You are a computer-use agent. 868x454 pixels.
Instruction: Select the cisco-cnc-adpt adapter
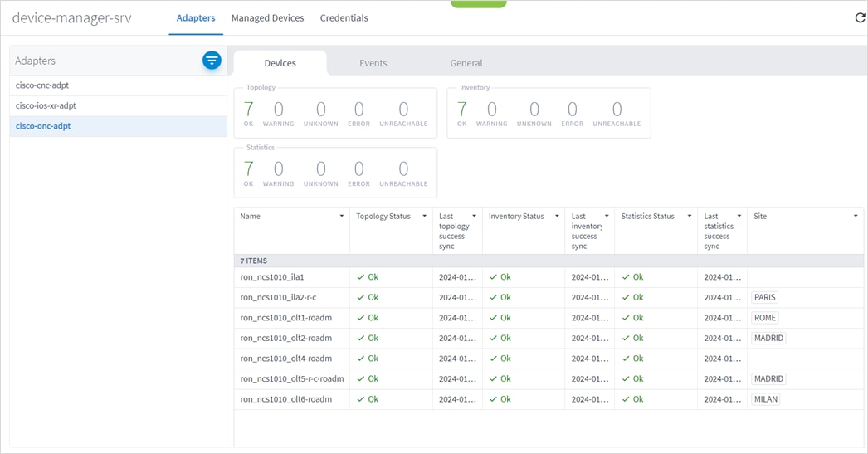pyautogui.click(x=42, y=85)
